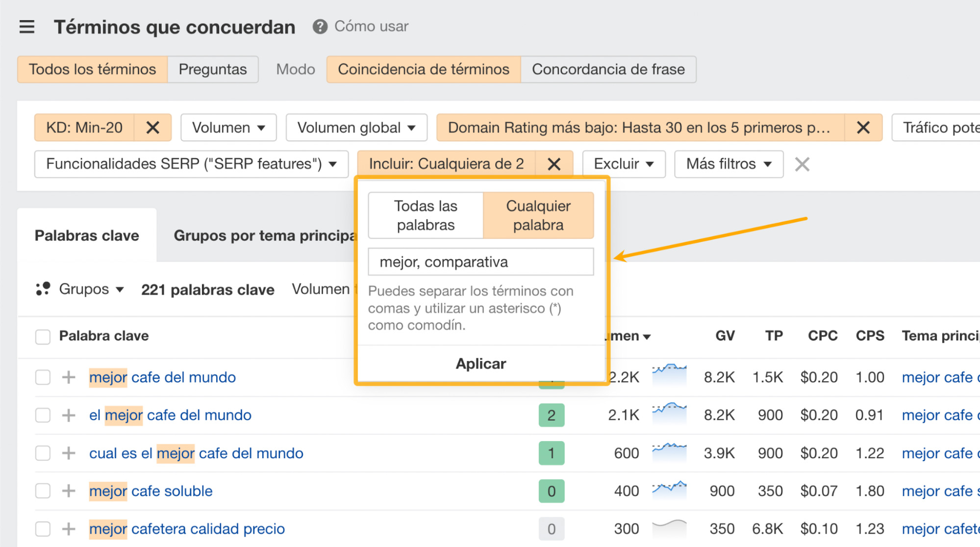Check the checkbox next to "mejor cafetera calidad precio"
Screen dimensions: 980x547
point(43,529)
